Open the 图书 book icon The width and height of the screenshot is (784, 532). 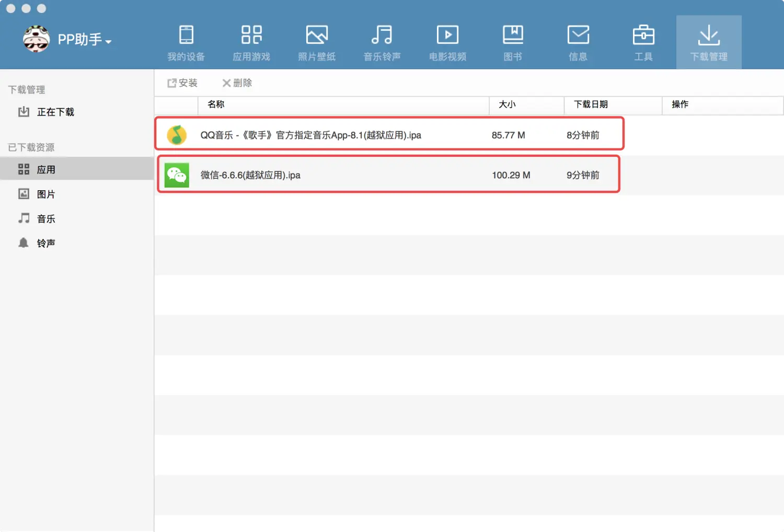point(513,34)
